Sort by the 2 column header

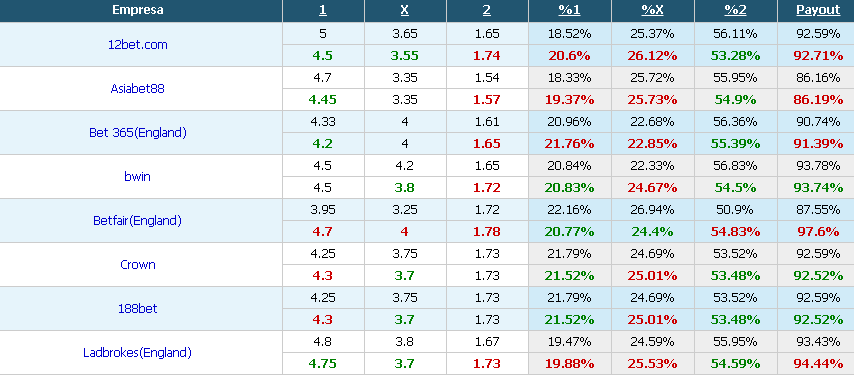coord(486,10)
